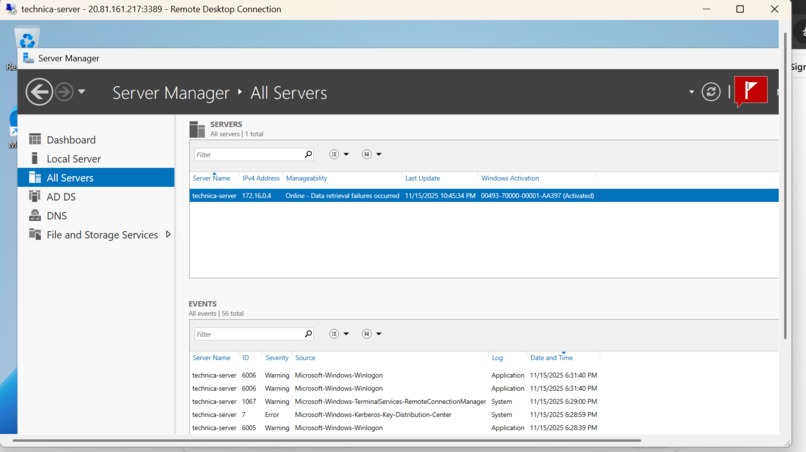Screen dimensions: 806x452
Task: Click the File and Storage Services icon
Action: [x=35, y=234]
